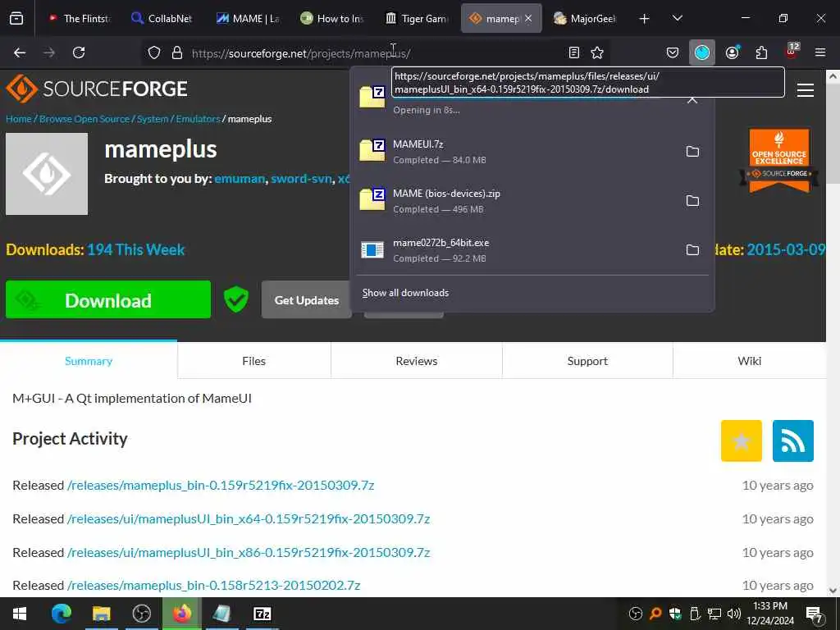
Task: Open release mameplus_bin-0.159r5219fix-20150309.7z link
Action: 220,486
